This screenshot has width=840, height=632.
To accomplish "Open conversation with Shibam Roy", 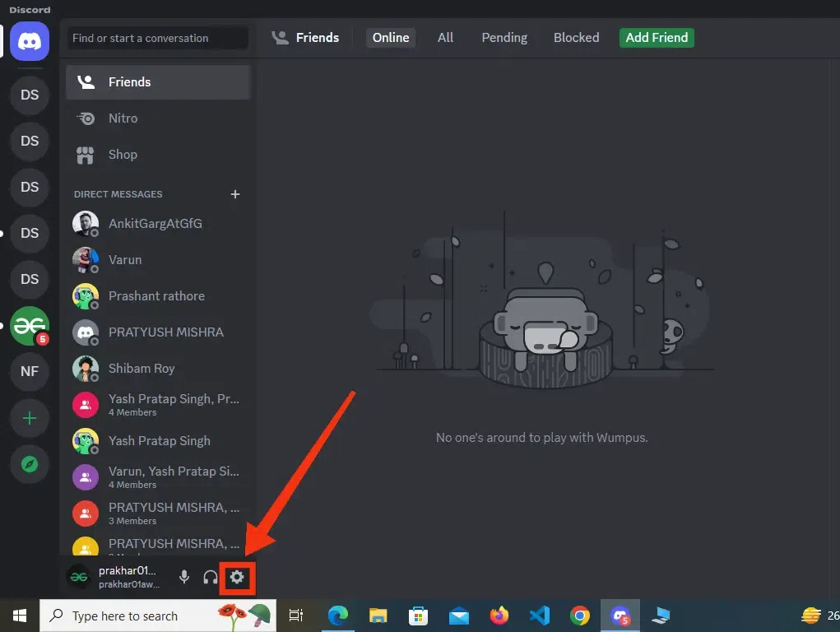I will (158, 369).
